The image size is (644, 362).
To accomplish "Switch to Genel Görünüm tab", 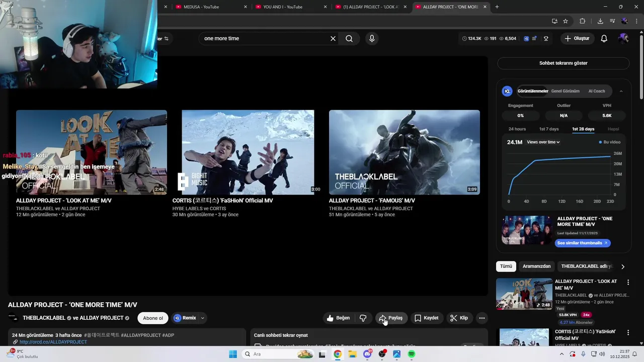I will pyautogui.click(x=566, y=91).
